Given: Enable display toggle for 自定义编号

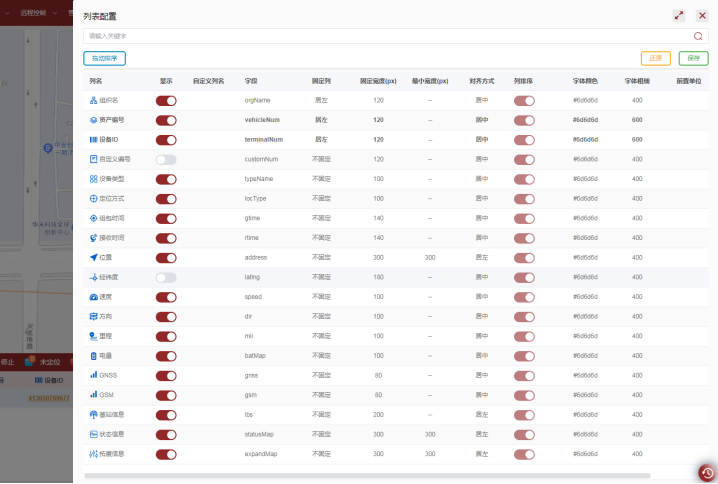Looking at the screenshot, I should [166, 159].
